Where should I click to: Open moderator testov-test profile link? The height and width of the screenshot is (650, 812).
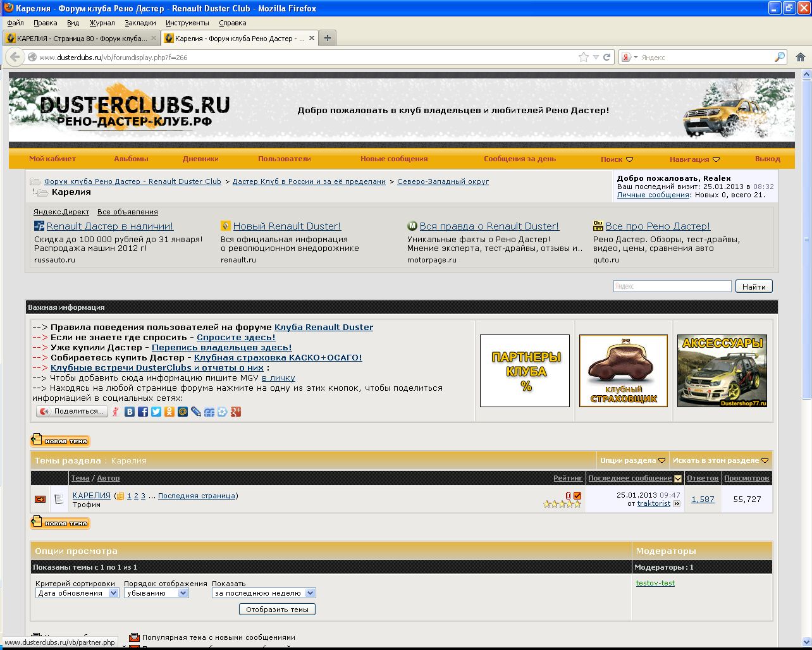pos(655,583)
